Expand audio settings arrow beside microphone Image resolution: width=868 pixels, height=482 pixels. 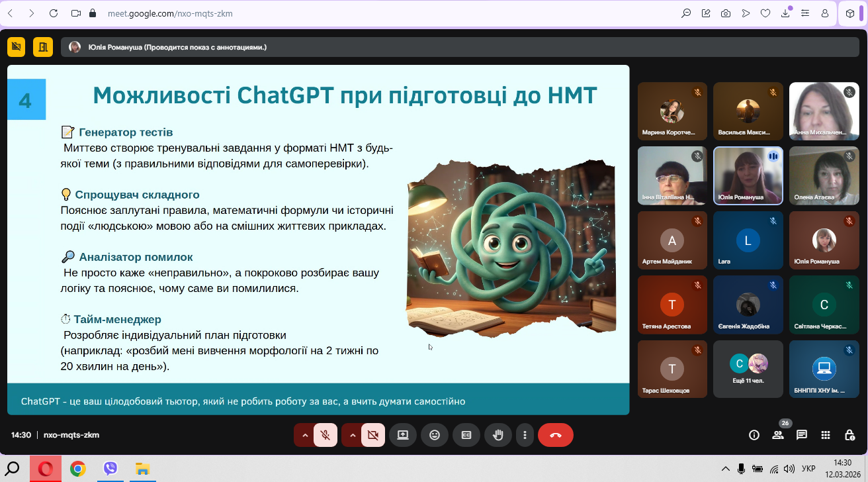(304, 435)
